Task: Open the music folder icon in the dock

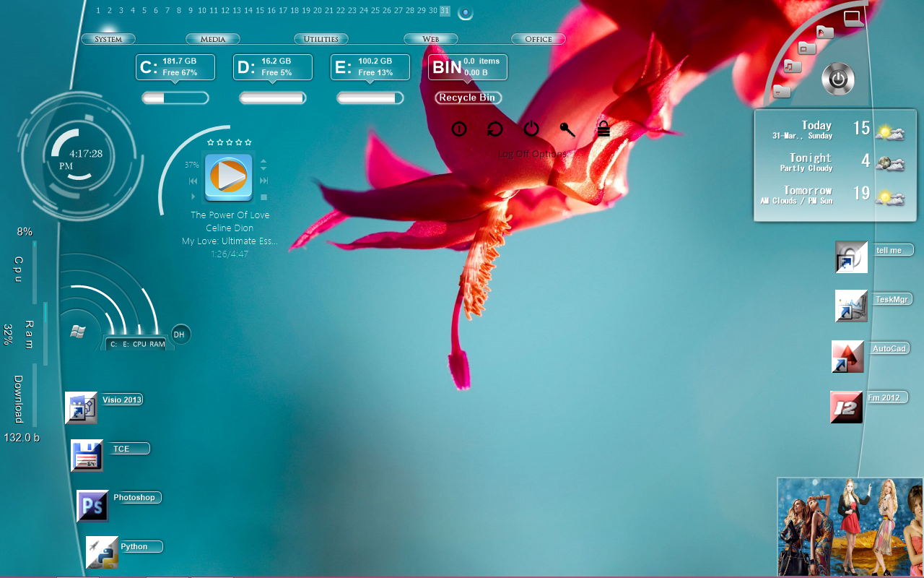Action: [x=793, y=66]
